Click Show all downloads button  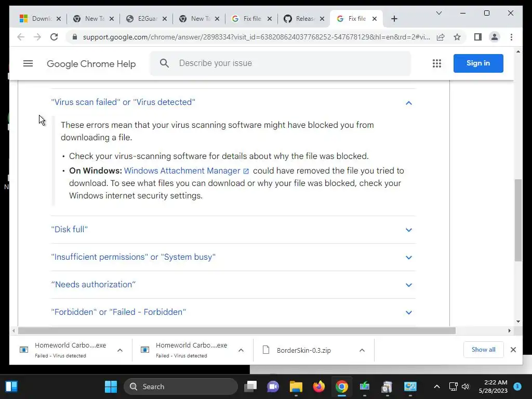coord(483,350)
